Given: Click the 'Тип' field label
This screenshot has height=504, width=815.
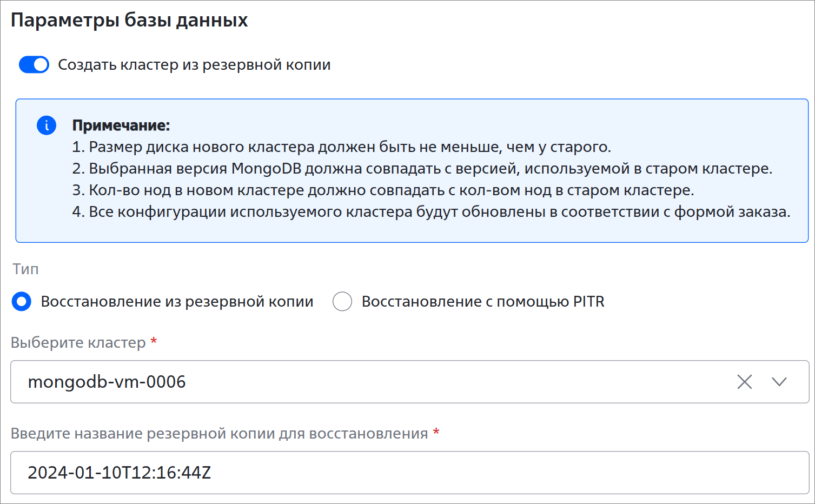Looking at the screenshot, I should [x=25, y=269].
